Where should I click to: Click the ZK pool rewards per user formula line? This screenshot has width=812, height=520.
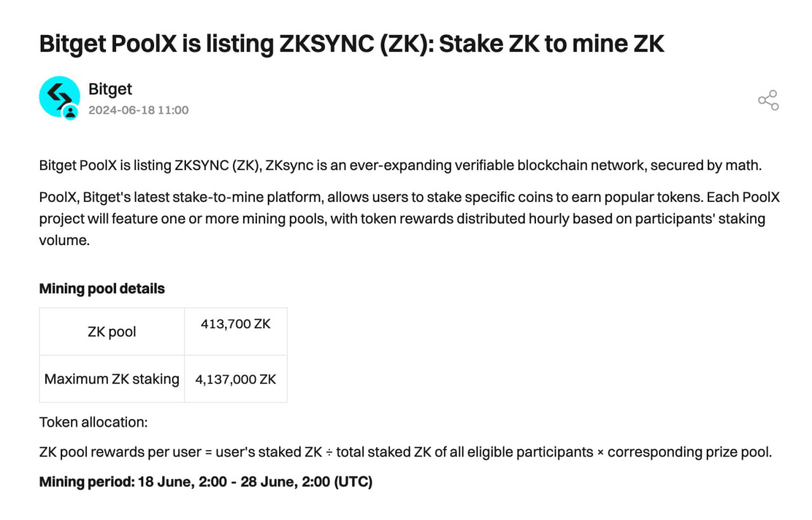(x=405, y=453)
